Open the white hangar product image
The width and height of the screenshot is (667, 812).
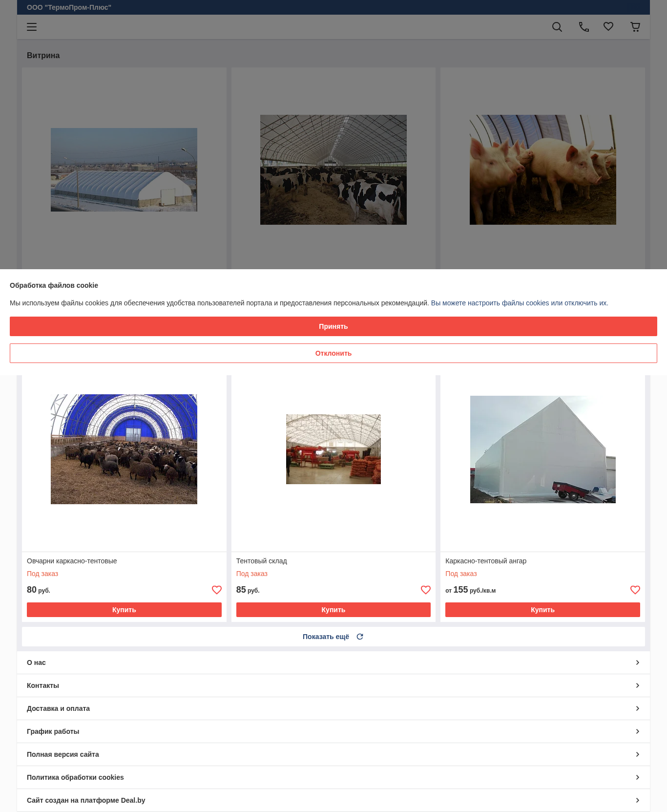coord(542,449)
